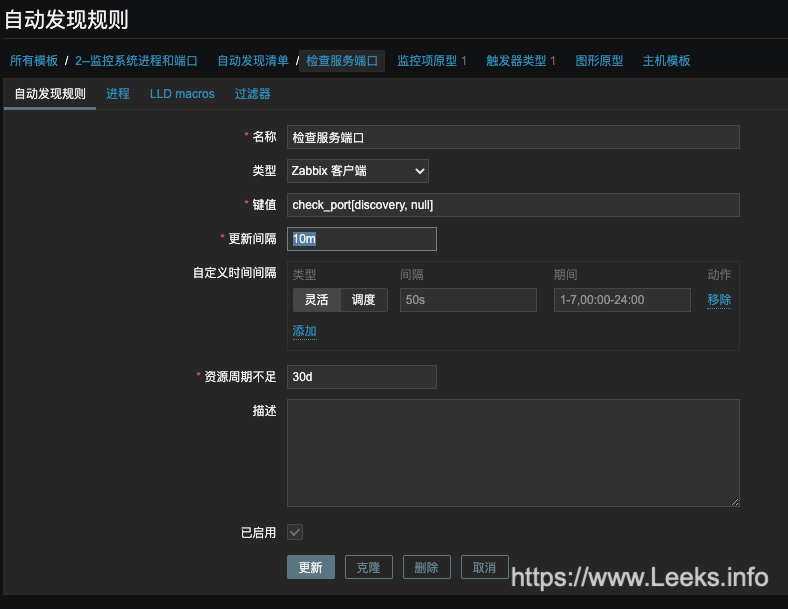Click the 添加 link for custom intervals
This screenshot has height=609, width=788.
305,331
